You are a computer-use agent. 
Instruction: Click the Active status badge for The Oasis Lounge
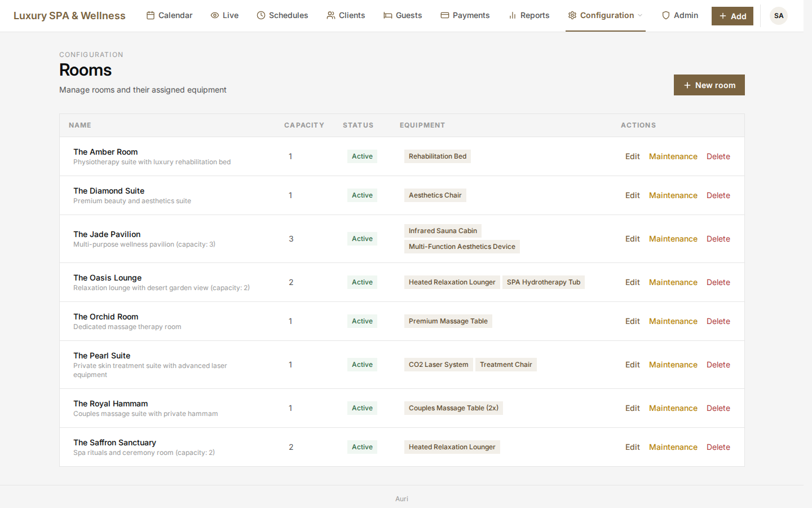362,282
